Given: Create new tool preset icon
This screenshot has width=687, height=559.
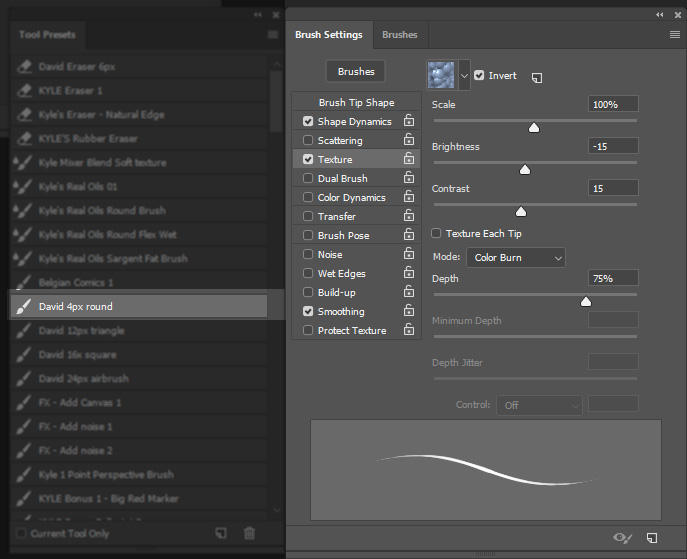Looking at the screenshot, I should (220, 534).
